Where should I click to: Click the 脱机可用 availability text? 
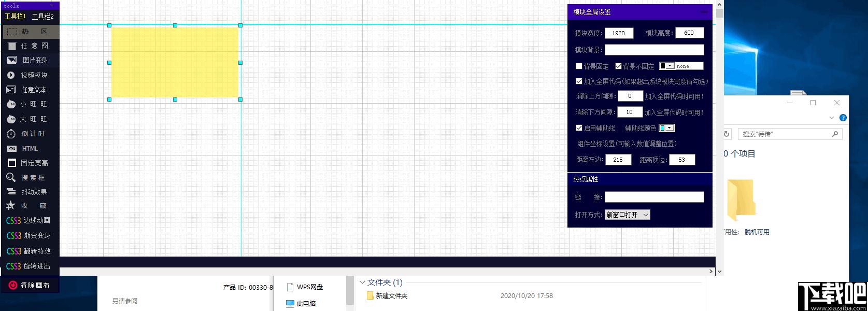pos(757,232)
